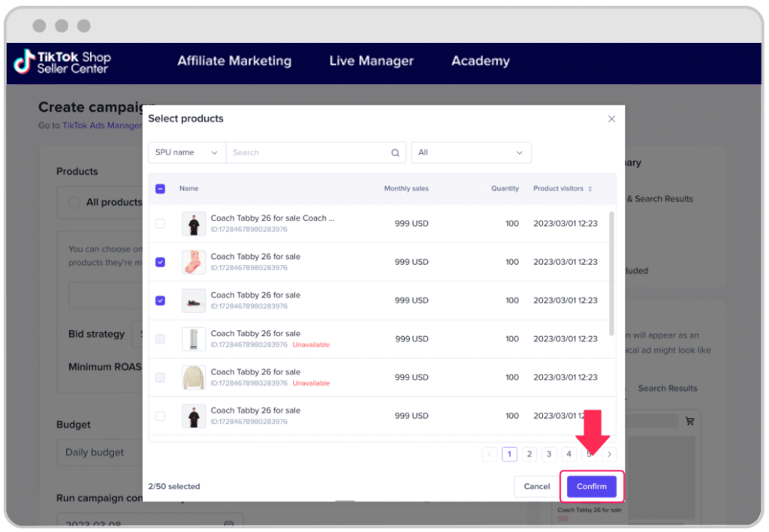Uncheck the pink socks product checkbox
Screen dimensions: 769x532
(x=161, y=262)
